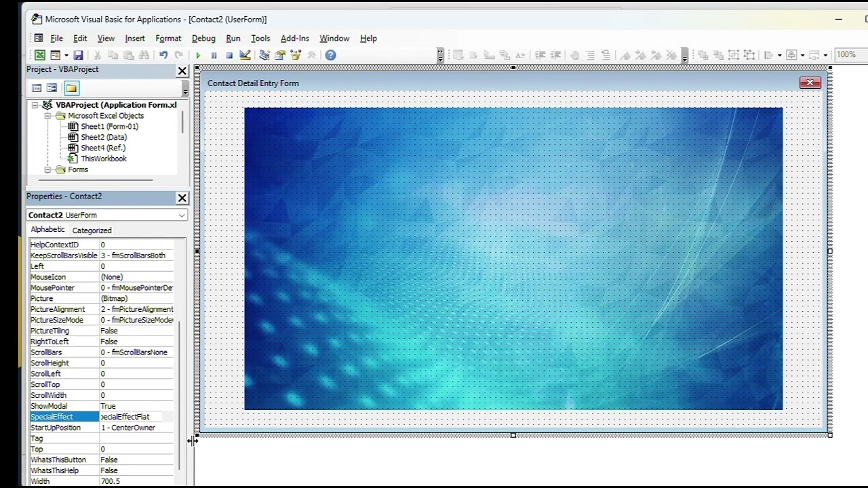Open the Insert UserForm dropdown arrow

(x=66, y=56)
